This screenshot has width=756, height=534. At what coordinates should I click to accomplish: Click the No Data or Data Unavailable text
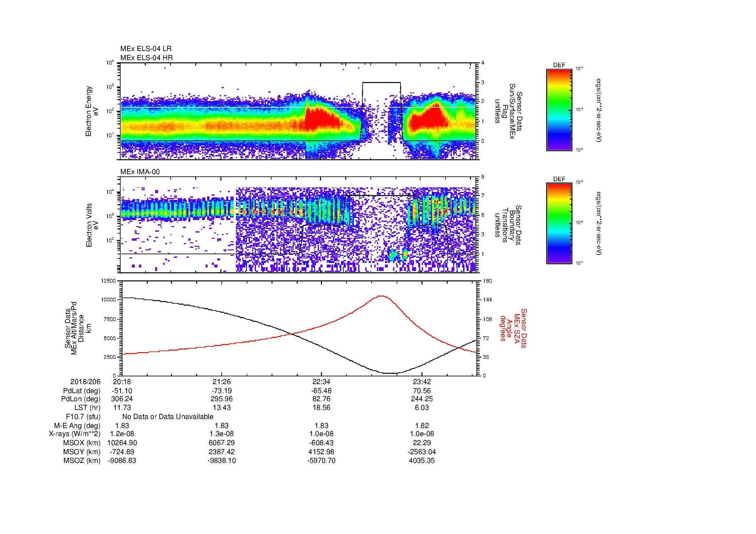tap(168, 416)
